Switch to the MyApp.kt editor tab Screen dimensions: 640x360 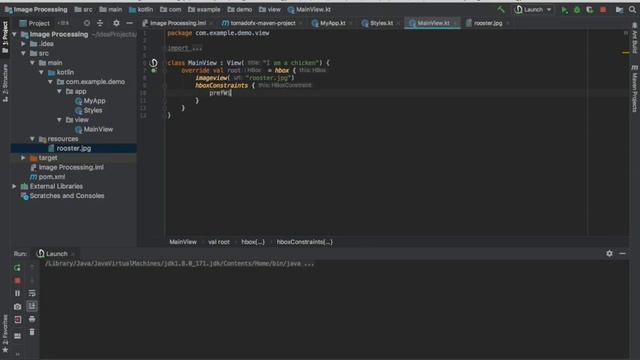[x=332, y=23]
